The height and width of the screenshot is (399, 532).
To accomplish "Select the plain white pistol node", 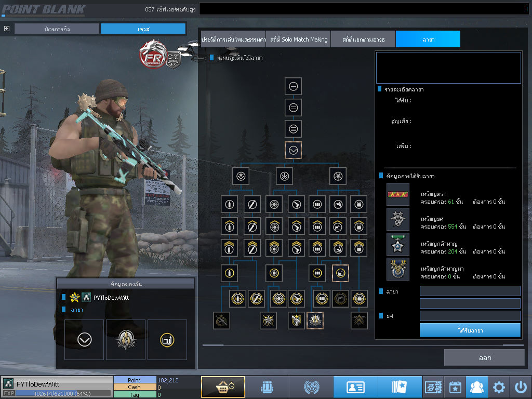I will (x=296, y=204).
